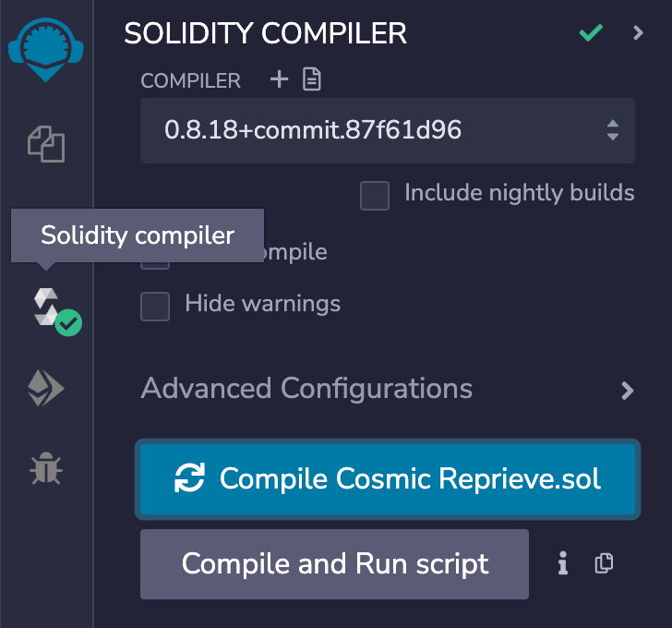This screenshot has width=672, height=628.
Task: Click the SOLIDITY COMPILER panel title
Action: point(265,33)
